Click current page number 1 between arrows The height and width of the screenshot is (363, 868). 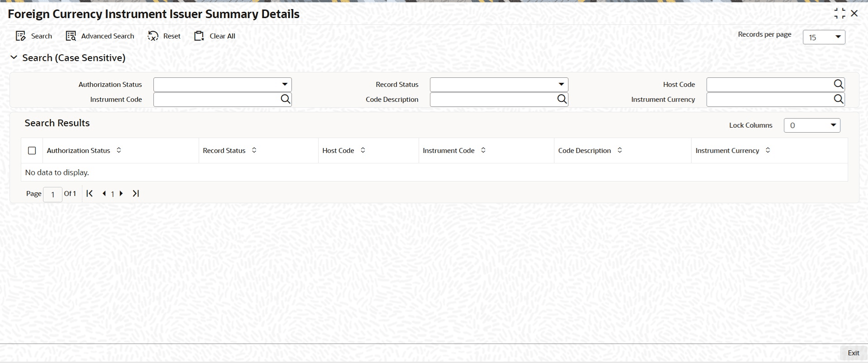pos(113,194)
